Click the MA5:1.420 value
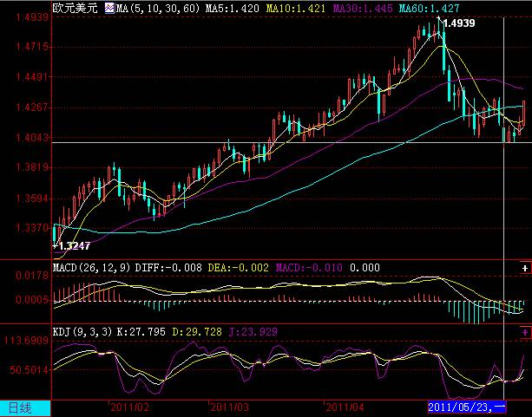This screenshot has width=532, height=417. click(232, 8)
